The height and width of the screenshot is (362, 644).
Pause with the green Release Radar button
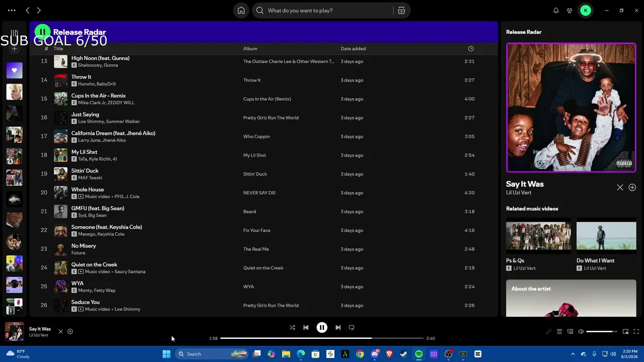tap(42, 32)
